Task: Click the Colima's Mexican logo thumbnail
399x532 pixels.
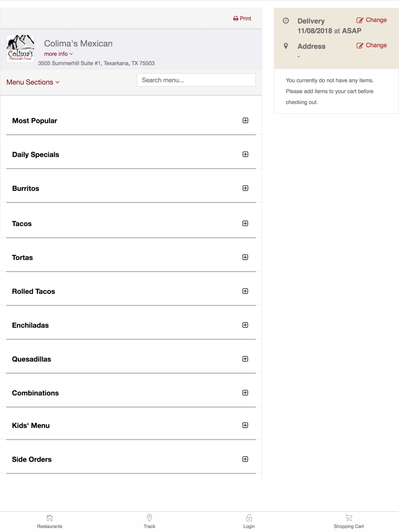Action: tap(20, 48)
